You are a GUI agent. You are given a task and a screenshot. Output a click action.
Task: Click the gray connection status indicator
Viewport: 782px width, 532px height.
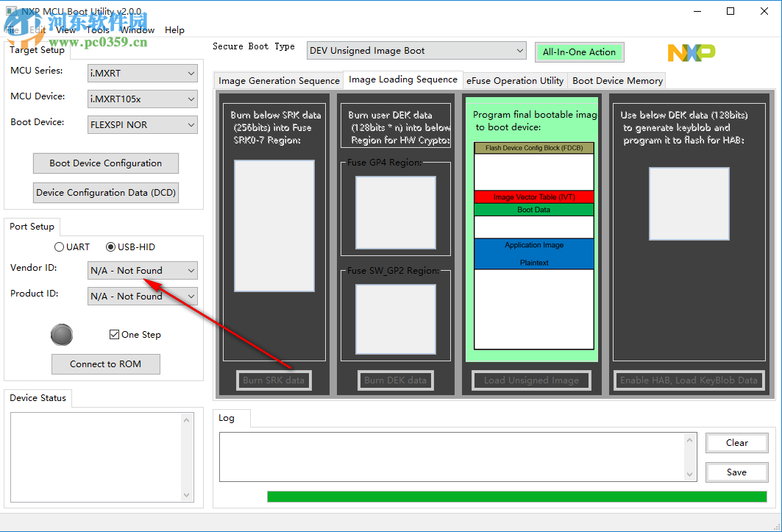point(62,335)
